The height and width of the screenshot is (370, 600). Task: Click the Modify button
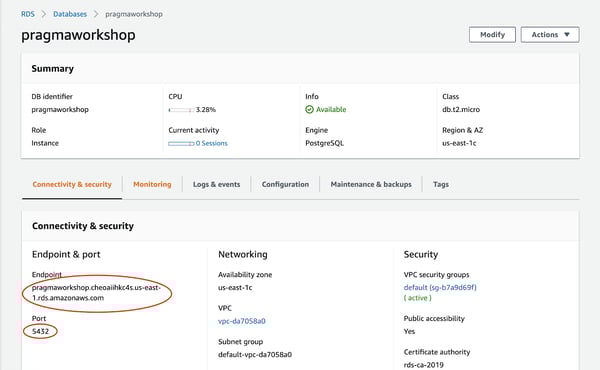[x=492, y=34]
